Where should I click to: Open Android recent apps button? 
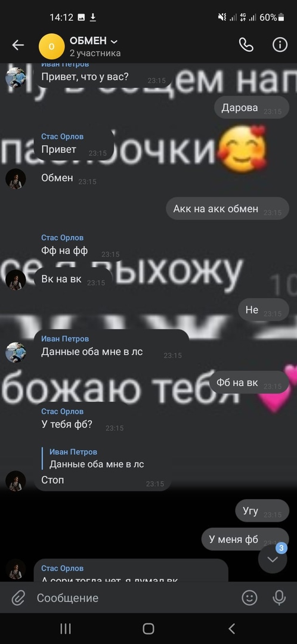[66, 628]
